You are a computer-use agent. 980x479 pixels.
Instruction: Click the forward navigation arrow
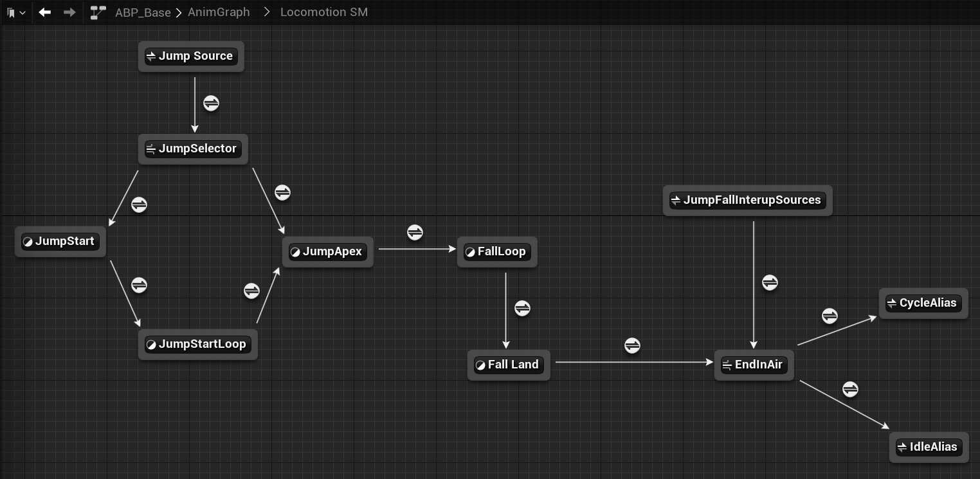69,12
